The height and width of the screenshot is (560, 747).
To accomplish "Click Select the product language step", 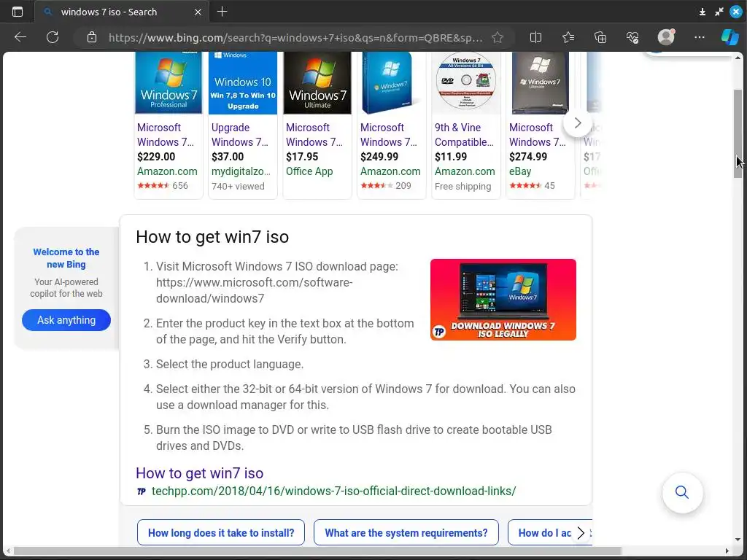I will (230, 364).
